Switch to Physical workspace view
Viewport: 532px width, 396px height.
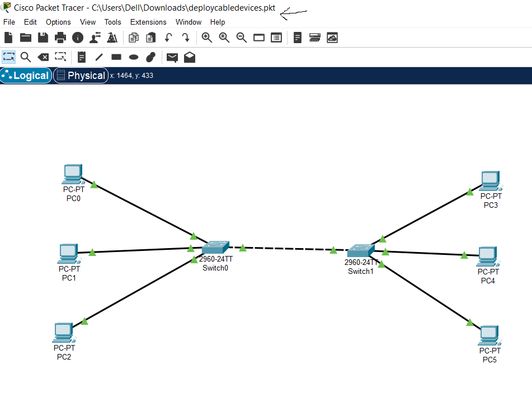point(81,75)
